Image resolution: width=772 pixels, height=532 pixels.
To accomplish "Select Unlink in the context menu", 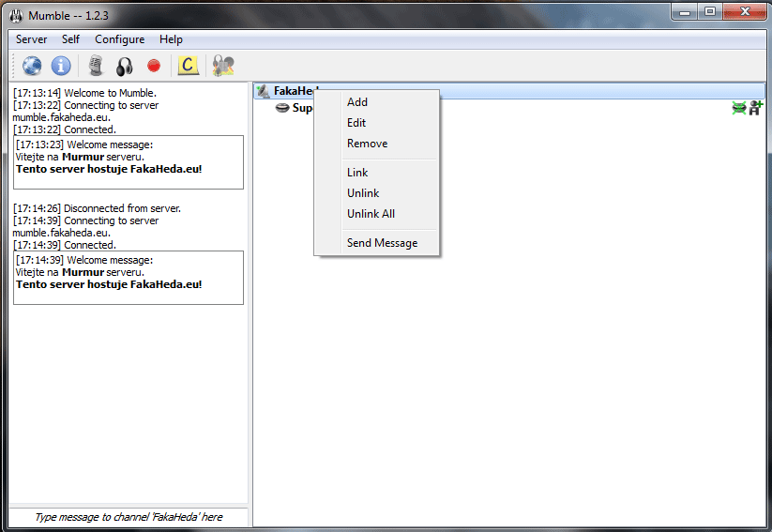I will coord(377,193).
